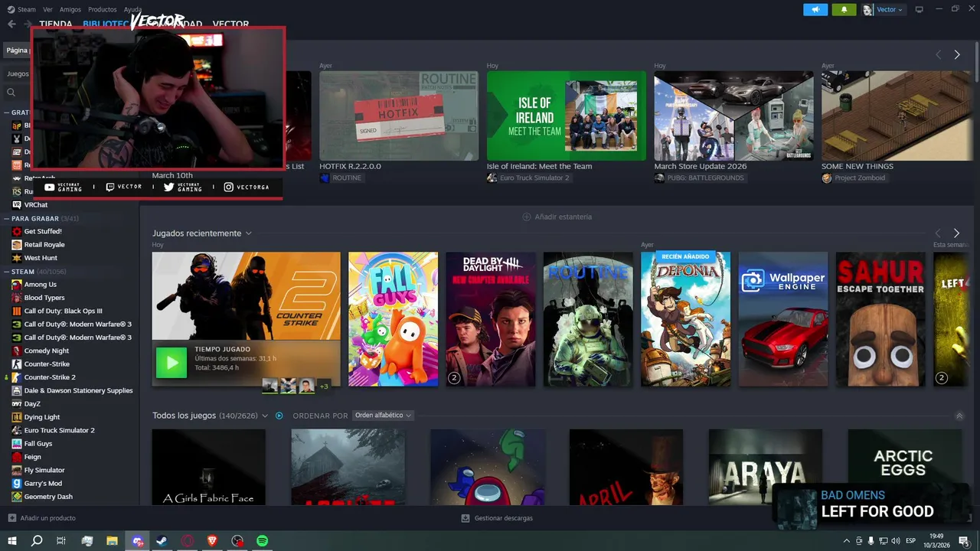The height and width of the screenshot is (551, 980).
Task: Open Brave browser from the taskbar
Action: point(212,541)
